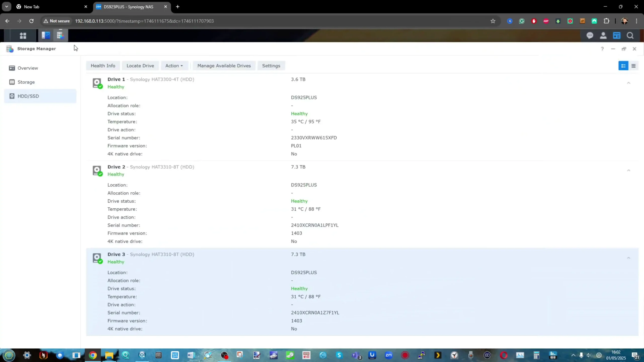Click Drive 1 temperature 35 °C / 95 °F
Screen dimensions: 644x362
pyautogui.click(x=306, y=122)
